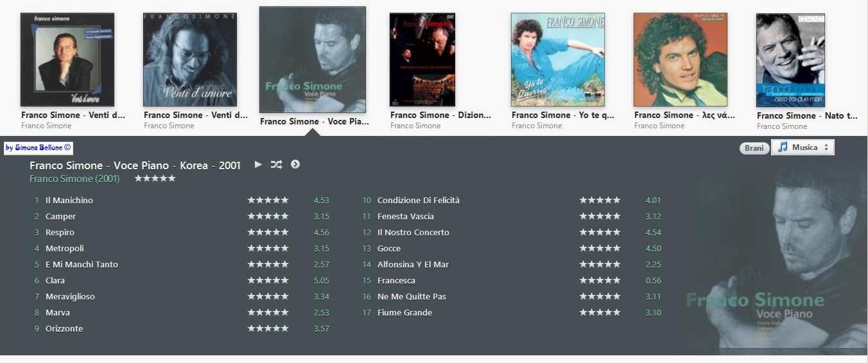Screen dimensions: 868x363
Task: Rate the track Il Manichino with stars
Action: pyautogui.click(x=268, y=200)
